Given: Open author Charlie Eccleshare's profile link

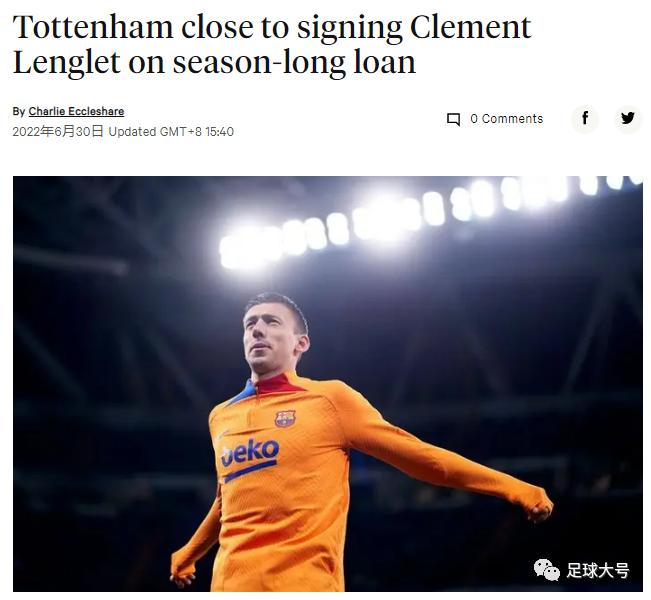Looking at the screenshot, I should tap(76, 111).
